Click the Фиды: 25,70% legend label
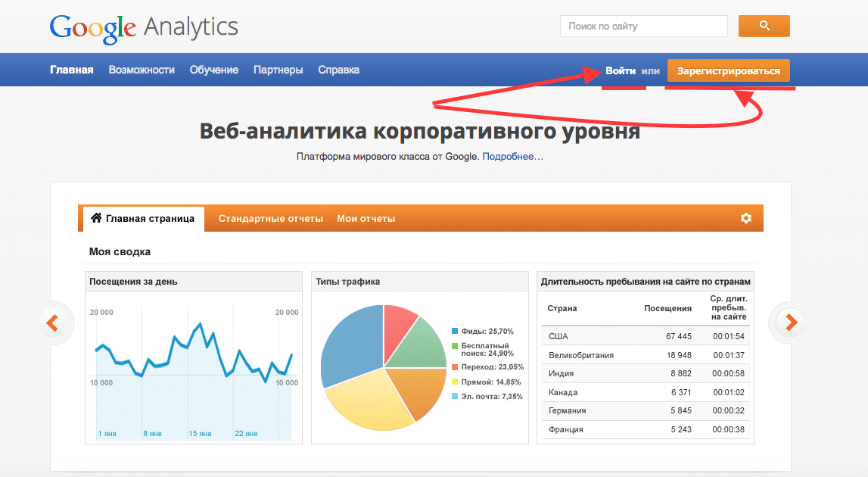Image resolution: width=868 pixels, height=477 pixels. pos(487,332)
